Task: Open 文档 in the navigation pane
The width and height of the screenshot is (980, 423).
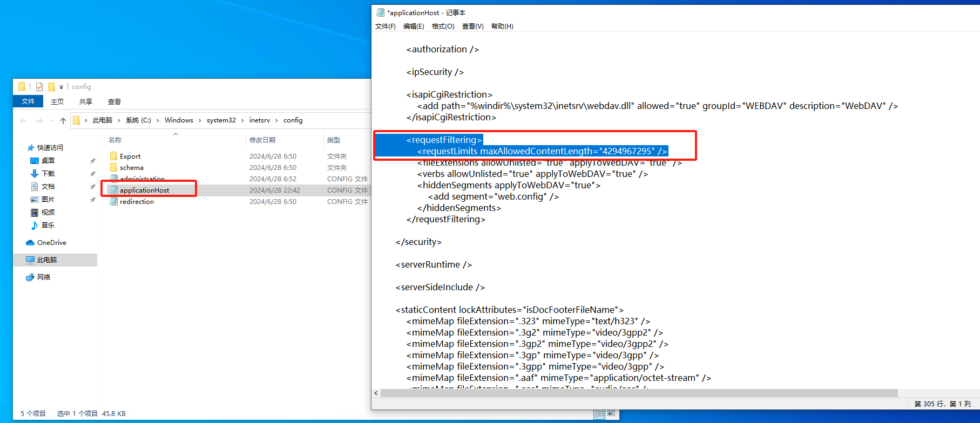Action: 48,186
